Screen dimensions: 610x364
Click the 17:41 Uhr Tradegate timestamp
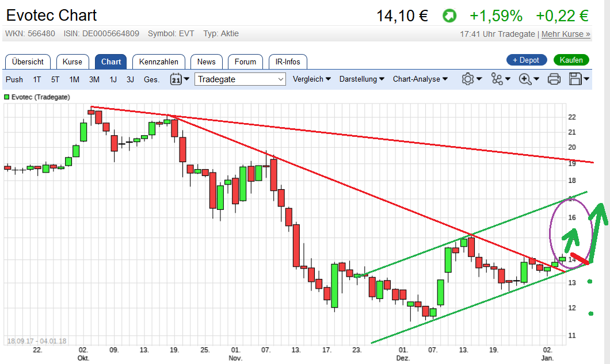click(x=498, y=34)
